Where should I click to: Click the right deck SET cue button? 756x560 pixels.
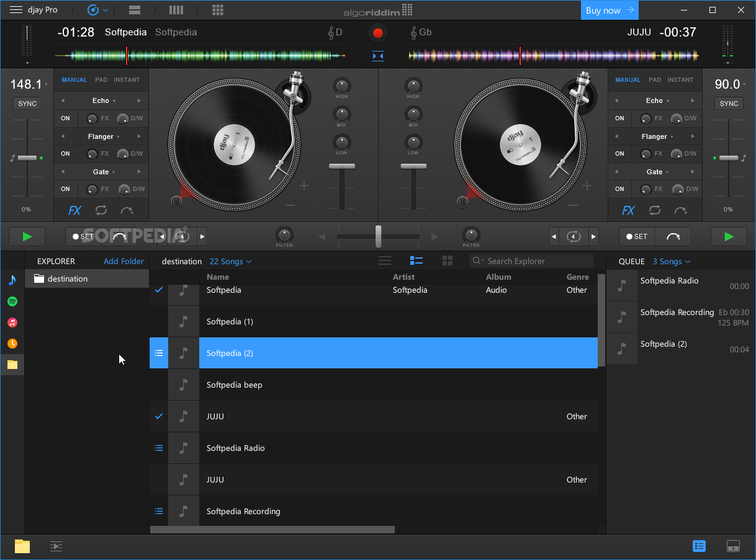point(637,236)
